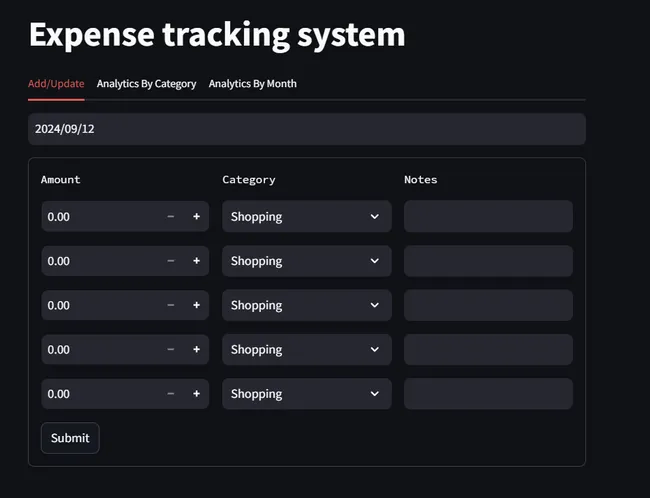Click the date field showing 2024/09/12
This screenshot has width=650, height=498.
point(307,129)
